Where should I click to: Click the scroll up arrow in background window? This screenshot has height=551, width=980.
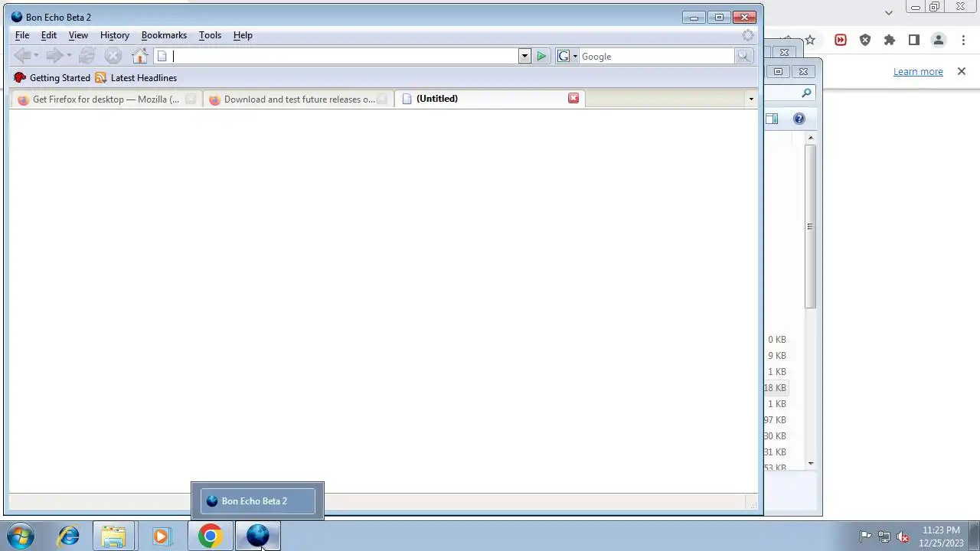click(x=811, y=138)
